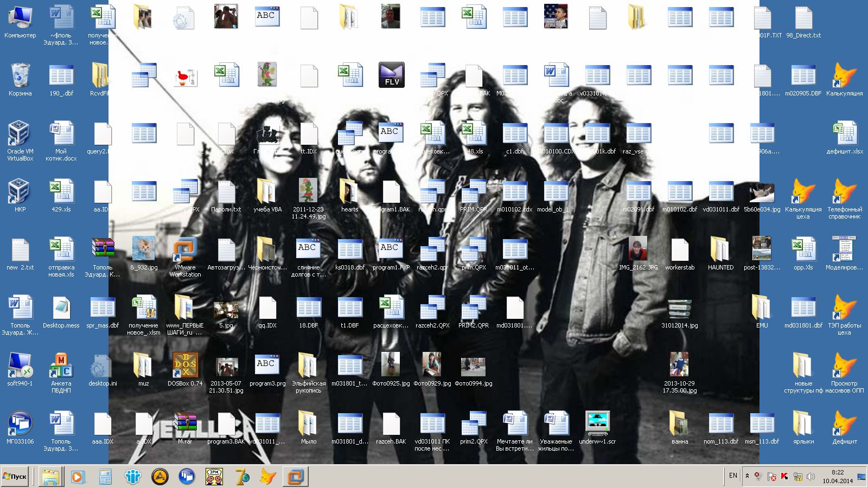Viewport: 868px width, 488px height.
Task: Select the t1.DBF table file
Action: pos(350,312)
